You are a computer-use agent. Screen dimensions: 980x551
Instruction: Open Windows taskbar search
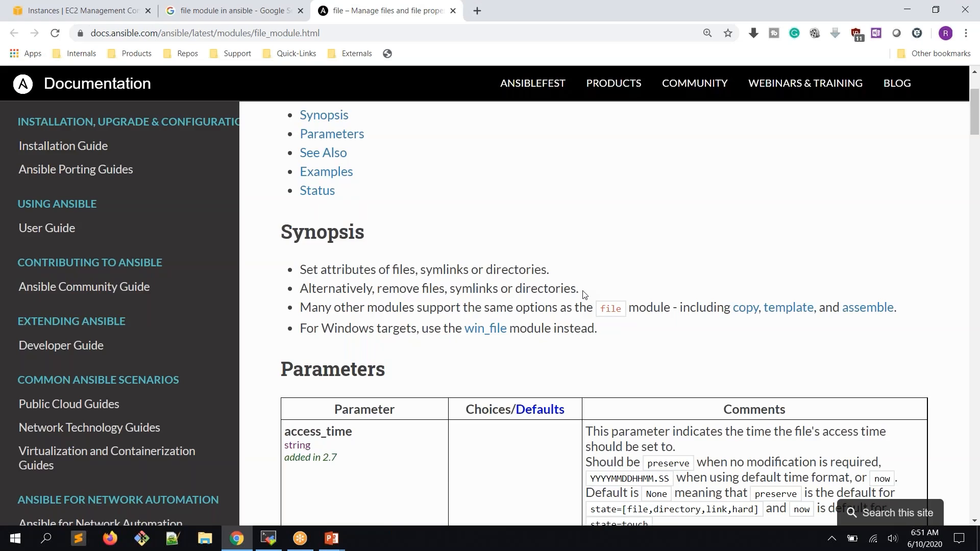click(x=46, y=538)
